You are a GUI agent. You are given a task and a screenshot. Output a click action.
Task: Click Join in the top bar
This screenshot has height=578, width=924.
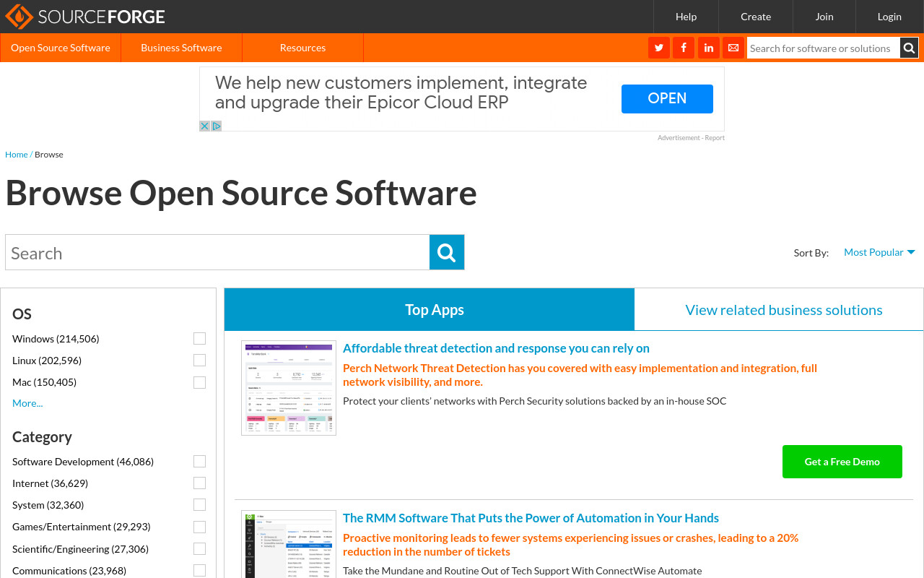tap(824, 17)
